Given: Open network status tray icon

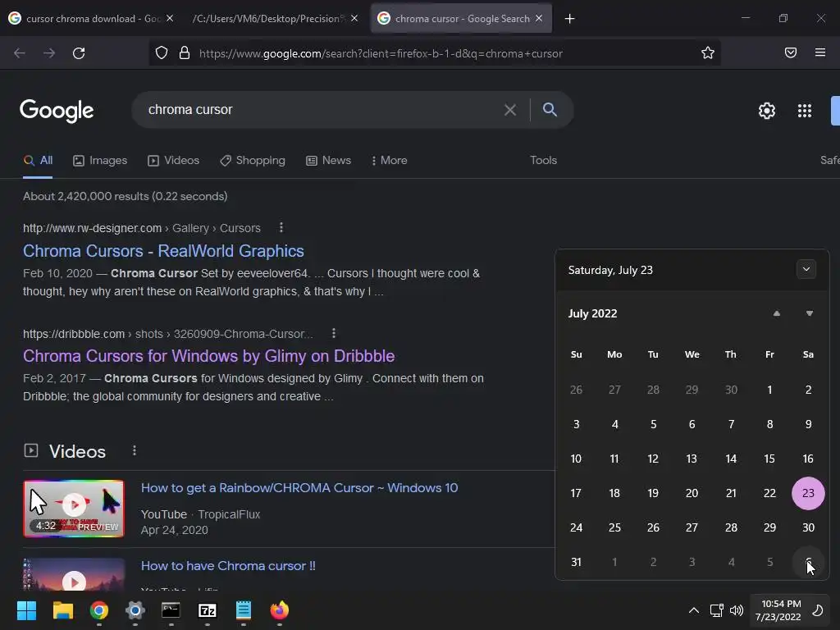Looking at the screenshot, I should pyautogui.click(x=716, y=610).
